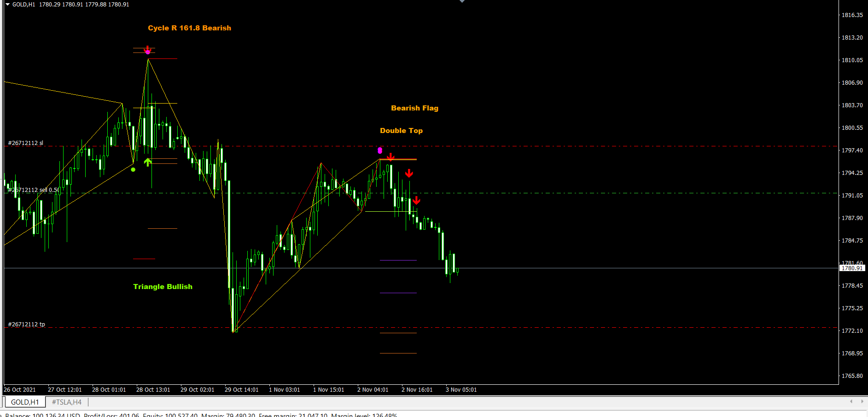This screenshot has width=868, height=417.
Task: Click the purple target line under Double Top
Action: click(398, 293)
